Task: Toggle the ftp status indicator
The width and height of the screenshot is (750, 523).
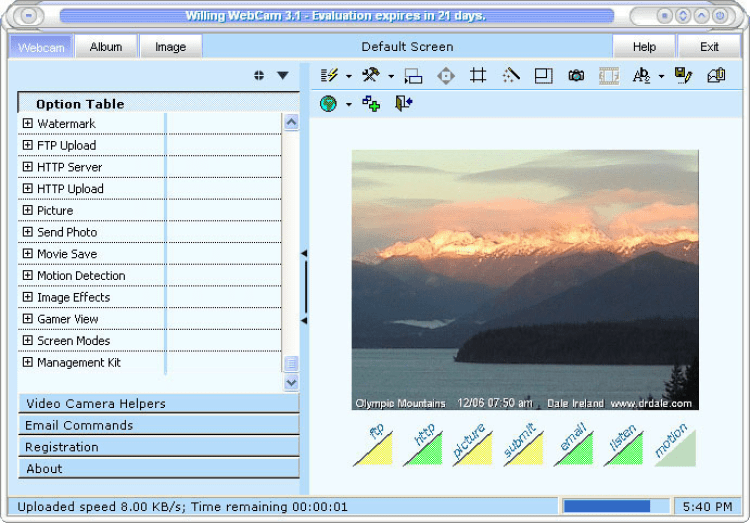Action: [x=372, y=445]
